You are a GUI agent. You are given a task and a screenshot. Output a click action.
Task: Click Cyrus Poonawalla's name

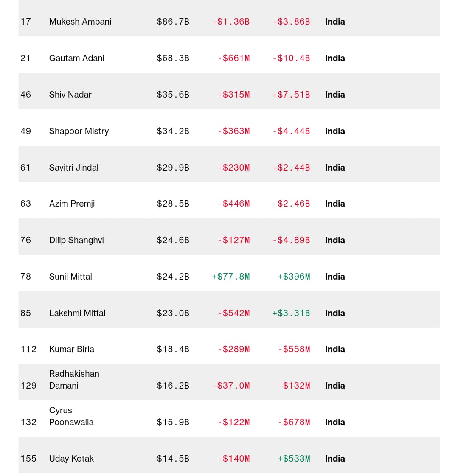tap(71, 416)
